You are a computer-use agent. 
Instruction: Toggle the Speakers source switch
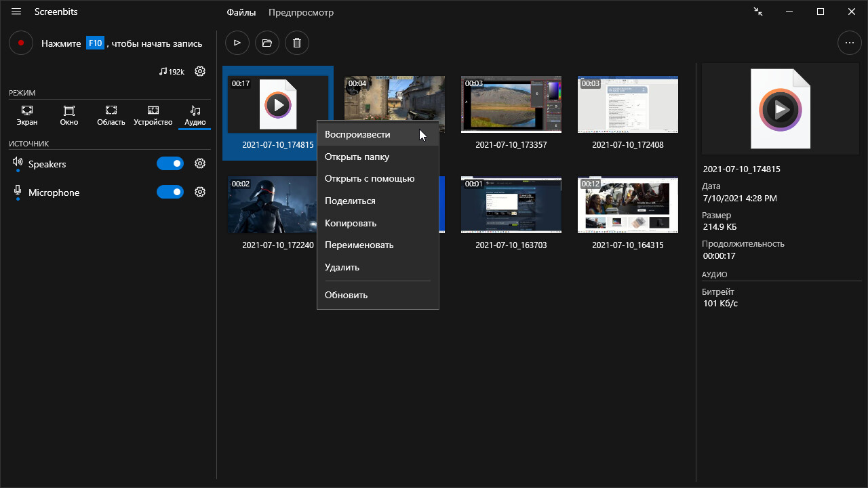tap(170, 163)
